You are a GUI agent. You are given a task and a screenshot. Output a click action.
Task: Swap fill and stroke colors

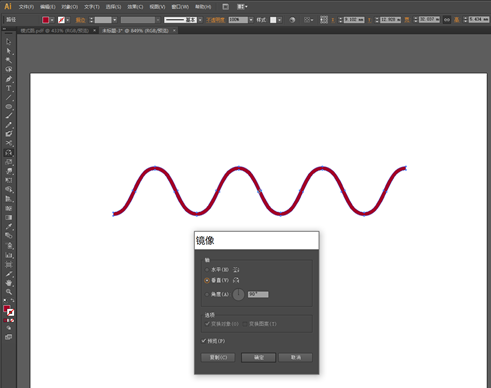click(x=12, y=300)
